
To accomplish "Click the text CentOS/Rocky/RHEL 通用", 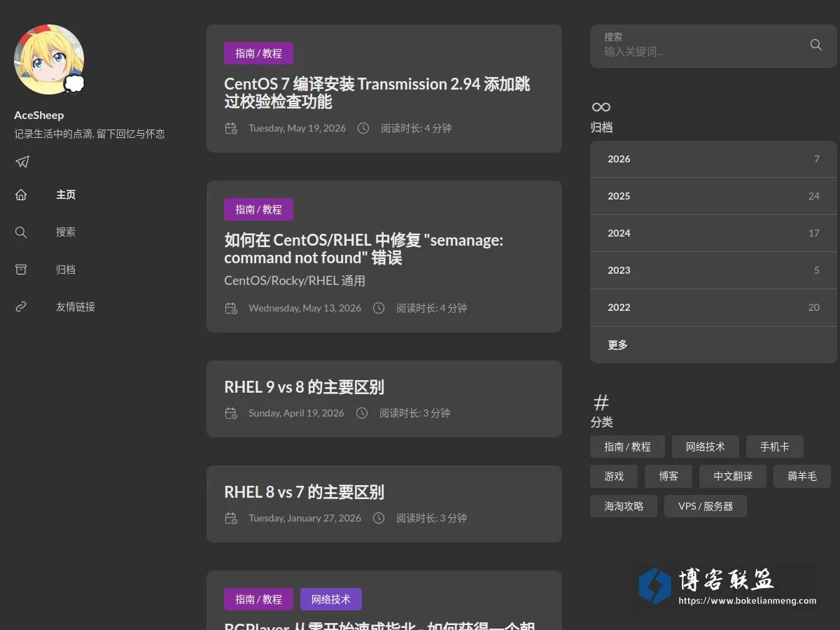I will coord(295,281).
